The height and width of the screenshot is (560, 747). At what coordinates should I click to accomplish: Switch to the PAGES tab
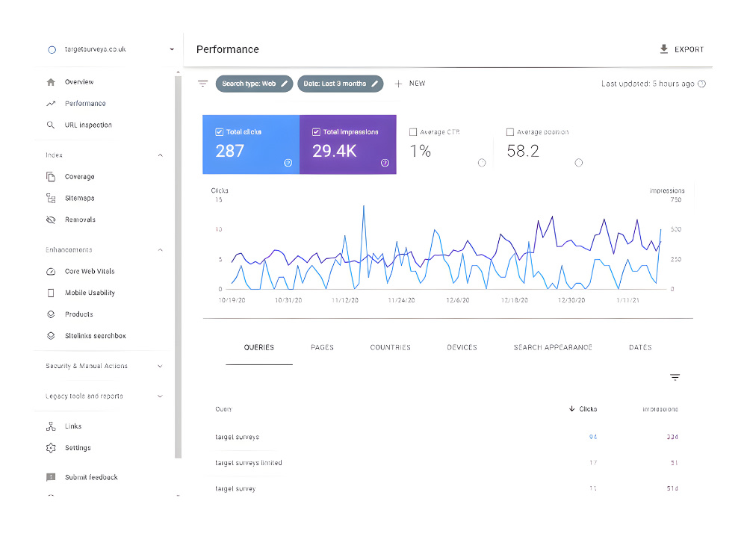point(323,348)
